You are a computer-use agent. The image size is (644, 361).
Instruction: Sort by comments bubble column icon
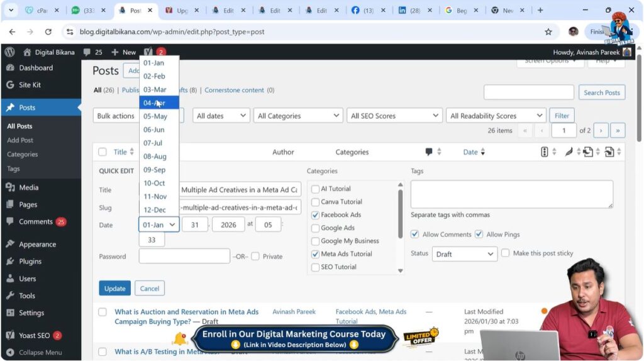click(x=429, y=152)
